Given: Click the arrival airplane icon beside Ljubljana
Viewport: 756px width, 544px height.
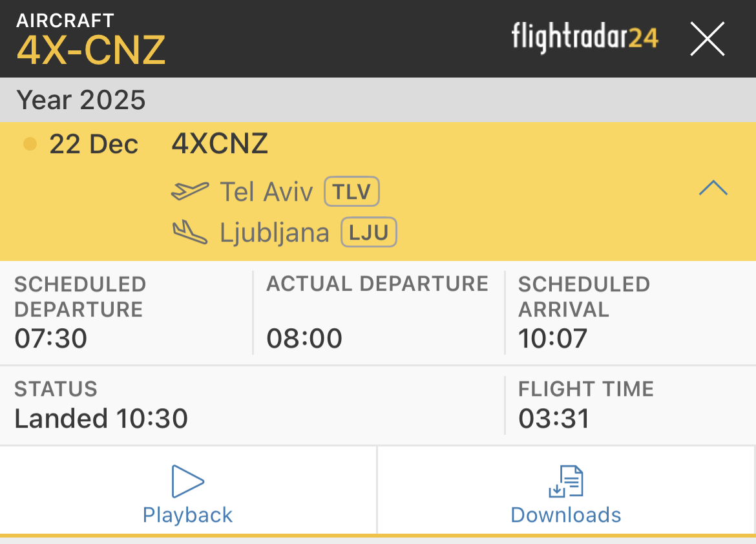Looking at the screenshot, I should (189, 231).
